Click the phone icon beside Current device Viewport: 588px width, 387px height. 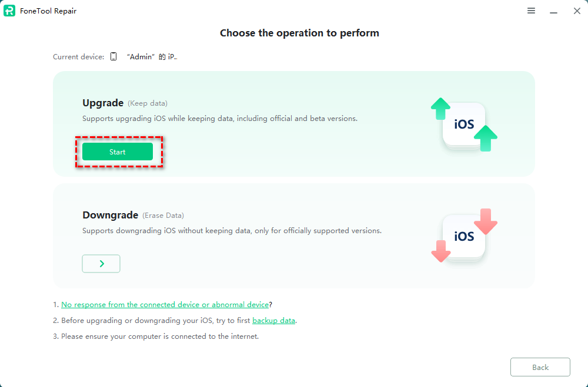(x=113, y=57)
